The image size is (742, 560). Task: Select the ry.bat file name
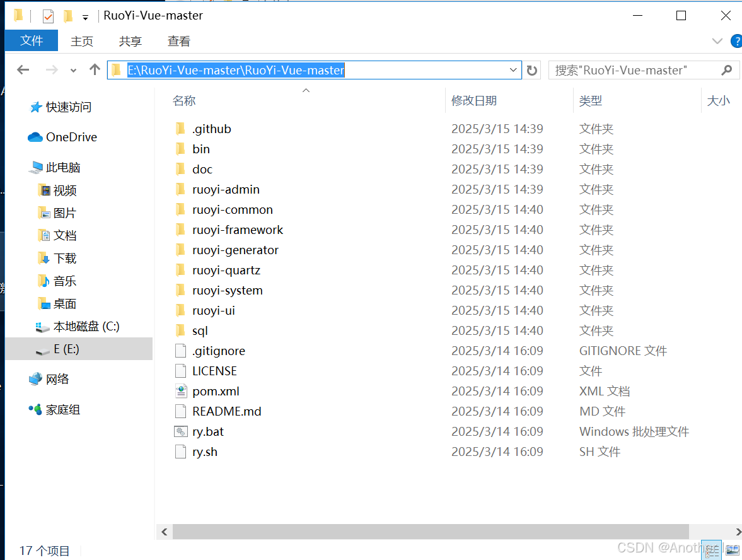pyautogui.click(x=208, y=432)
